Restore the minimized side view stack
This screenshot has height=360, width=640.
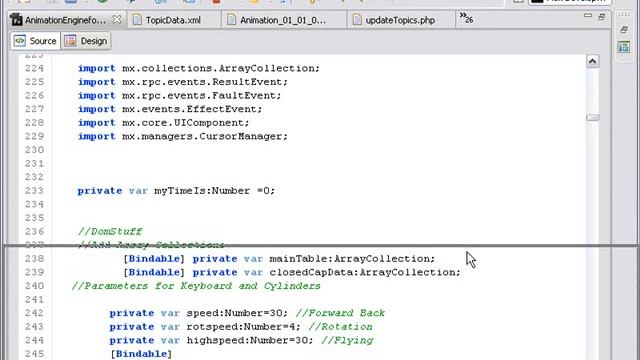[624, 30]
